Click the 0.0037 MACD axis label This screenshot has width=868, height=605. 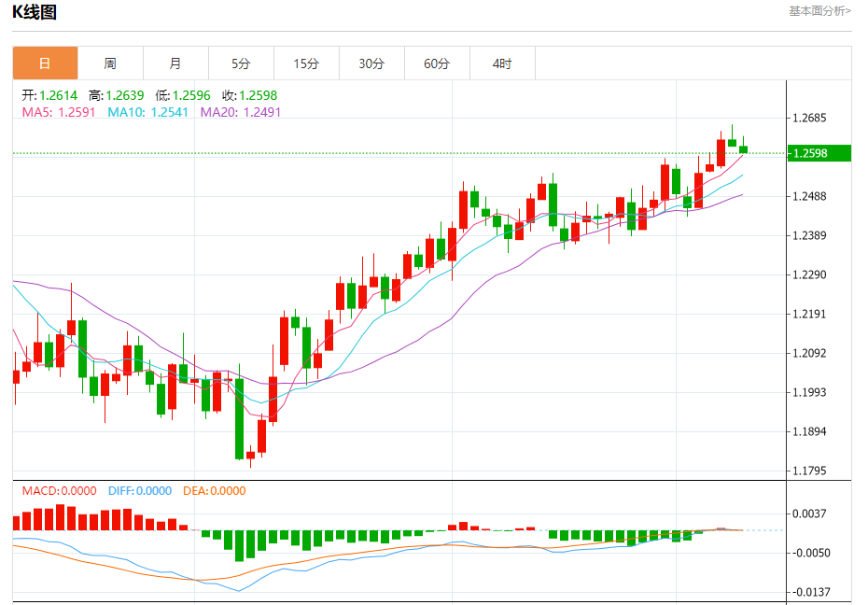pyautogui.click(x=809, y=514)
